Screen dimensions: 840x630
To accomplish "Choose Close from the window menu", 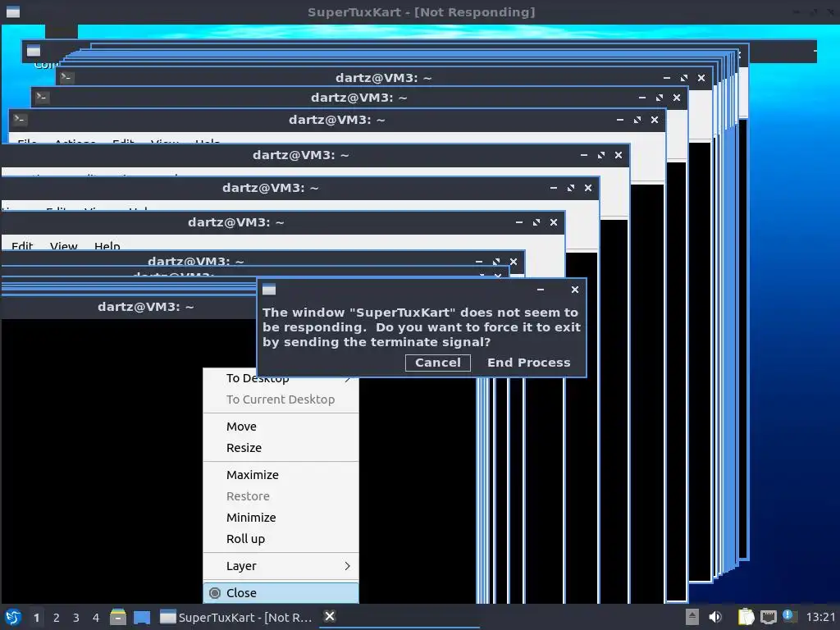I will pyautogui.click(x=281, y=593).
